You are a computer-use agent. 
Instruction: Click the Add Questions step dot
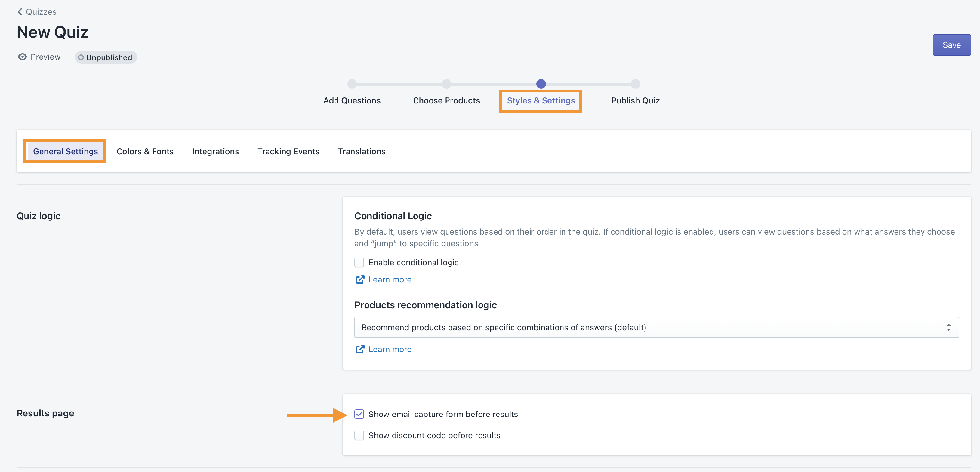[x=352, y=84]
